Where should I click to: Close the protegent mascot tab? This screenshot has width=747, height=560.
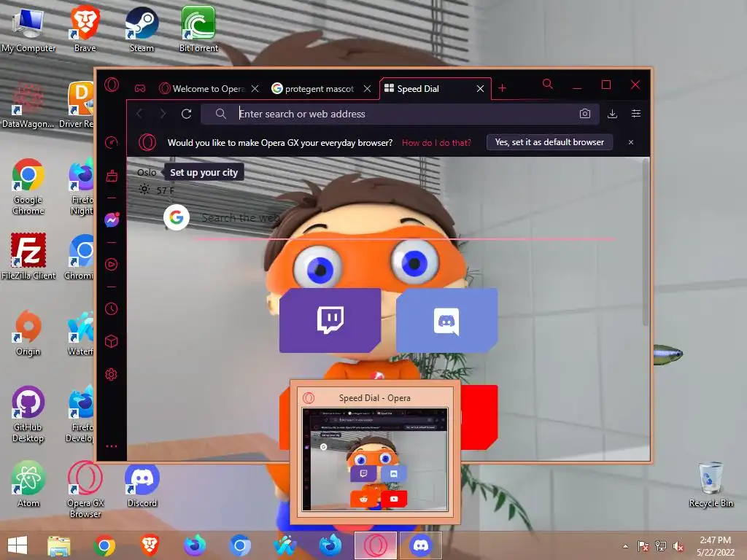coord(368,88)
